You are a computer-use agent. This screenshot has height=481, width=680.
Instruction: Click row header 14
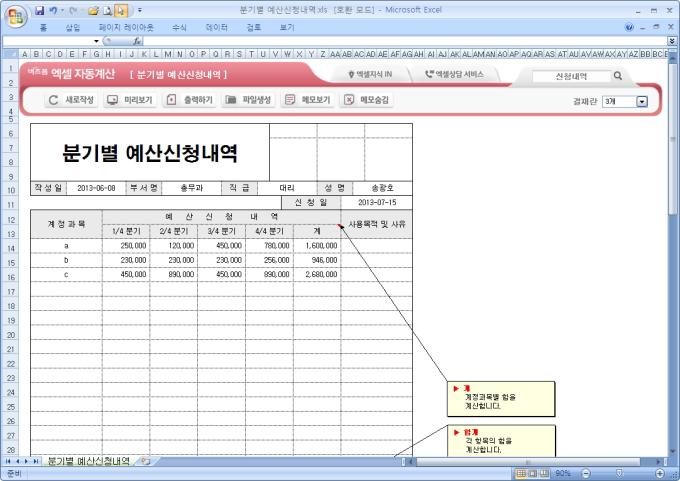pyautogui.click(x=10, y=249)
